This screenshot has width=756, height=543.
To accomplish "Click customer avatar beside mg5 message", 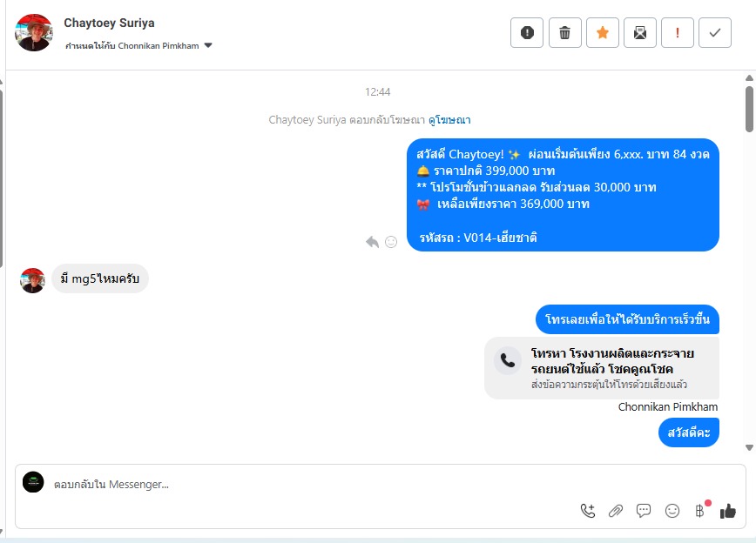I will pyautogui.click(x=32, y=280).
